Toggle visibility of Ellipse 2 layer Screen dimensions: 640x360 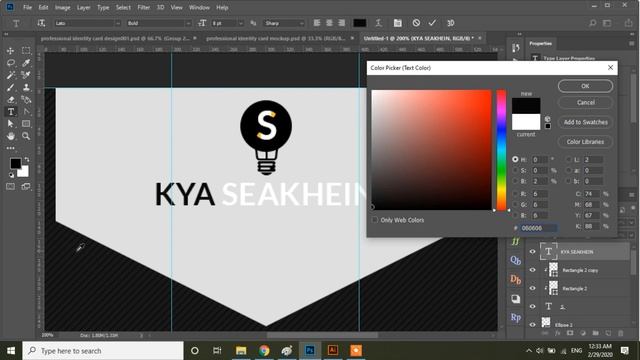click(x=532, y=324)
